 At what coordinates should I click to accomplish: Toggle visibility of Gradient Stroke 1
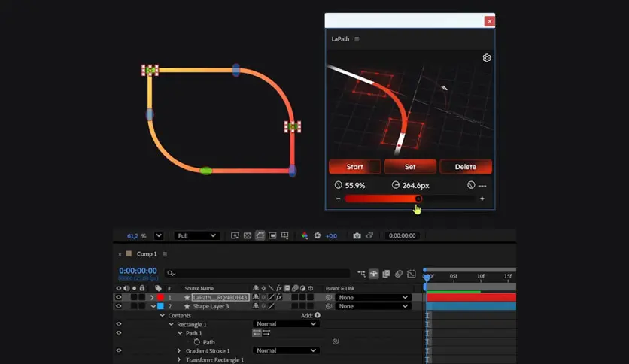[x=118, y=350]
